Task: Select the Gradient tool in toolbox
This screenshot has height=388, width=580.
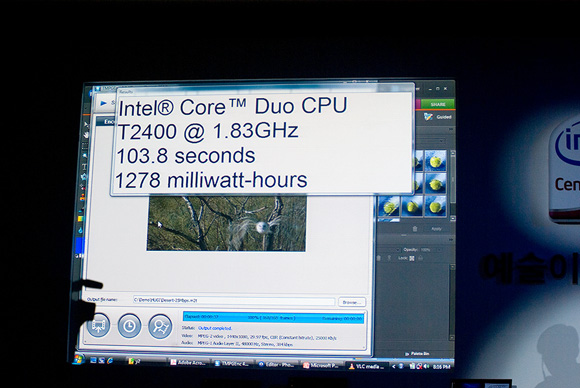Action: [x=81, y=219]
